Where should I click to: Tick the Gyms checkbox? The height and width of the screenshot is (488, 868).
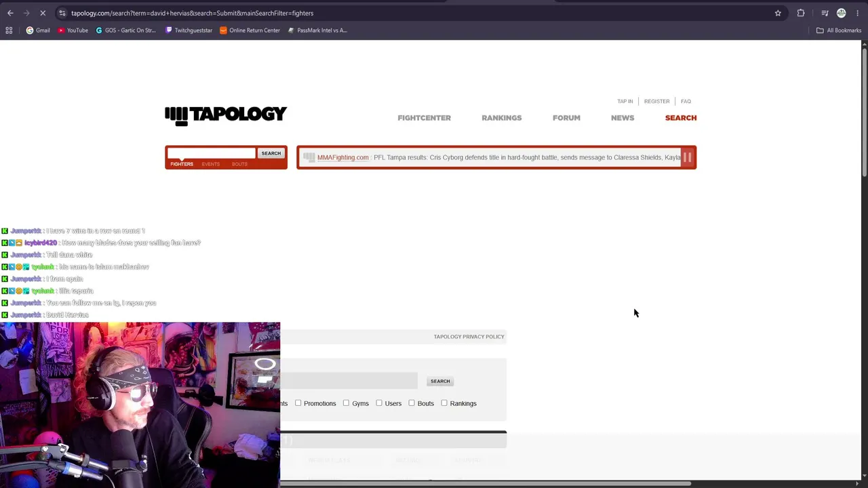click(346, 403)
